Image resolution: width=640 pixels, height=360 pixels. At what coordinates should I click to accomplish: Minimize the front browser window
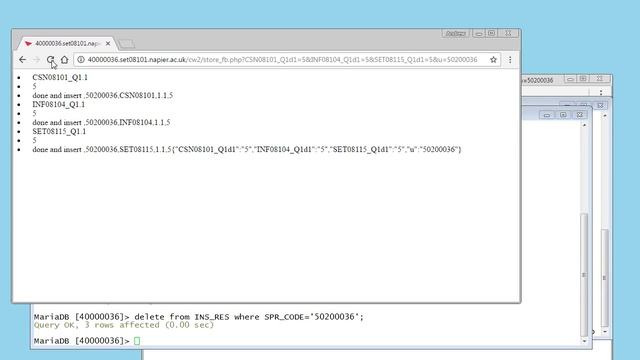pyautogui.click(x=478, y=33)
